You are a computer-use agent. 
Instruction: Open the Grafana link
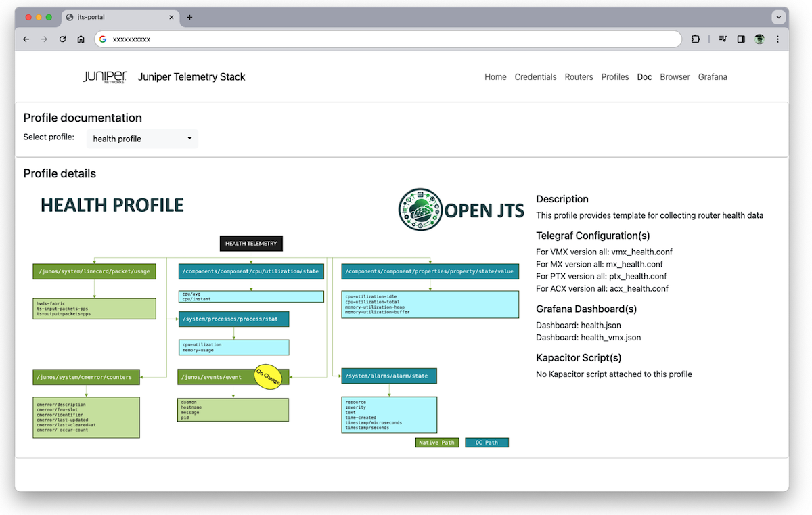(x=713, y=76)
